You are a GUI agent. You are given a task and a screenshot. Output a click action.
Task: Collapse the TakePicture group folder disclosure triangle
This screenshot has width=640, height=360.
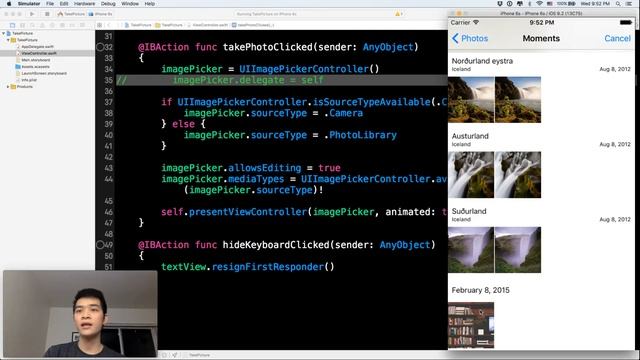8,40
